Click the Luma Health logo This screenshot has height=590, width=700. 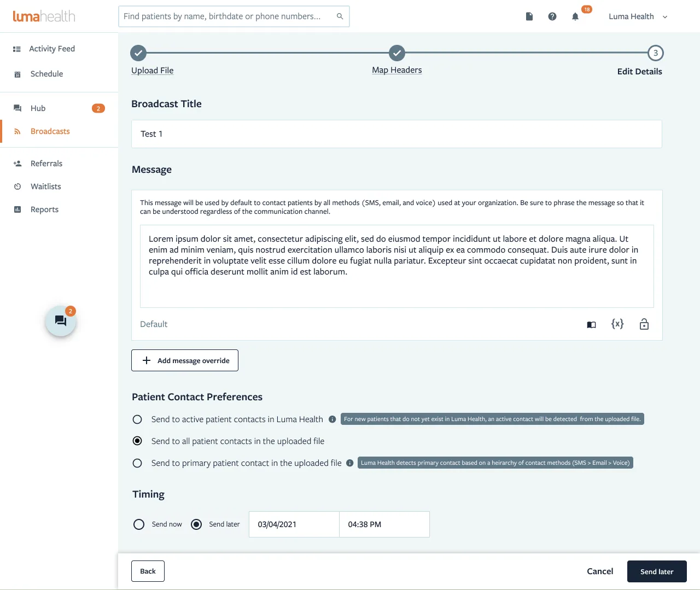[x=44, y=16]
